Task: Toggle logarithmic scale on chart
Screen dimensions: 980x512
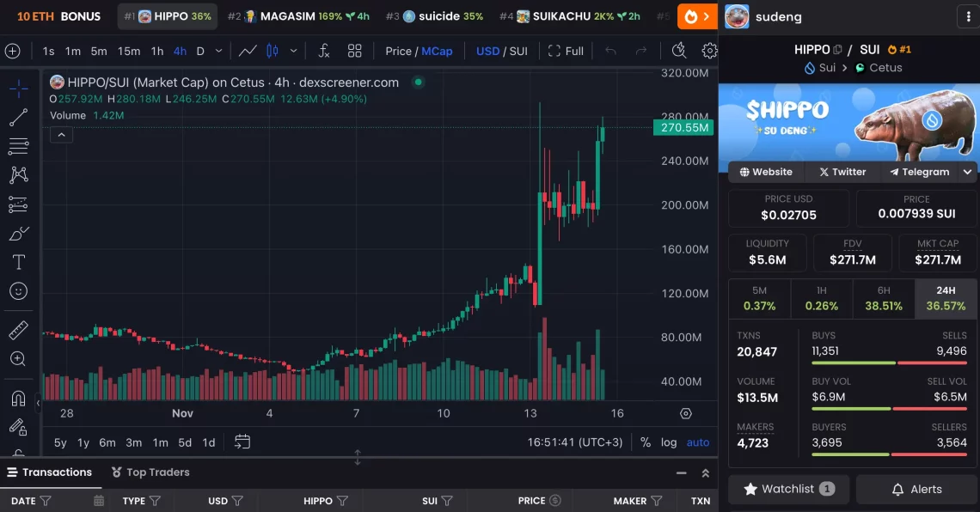Action: click(669, 442)
